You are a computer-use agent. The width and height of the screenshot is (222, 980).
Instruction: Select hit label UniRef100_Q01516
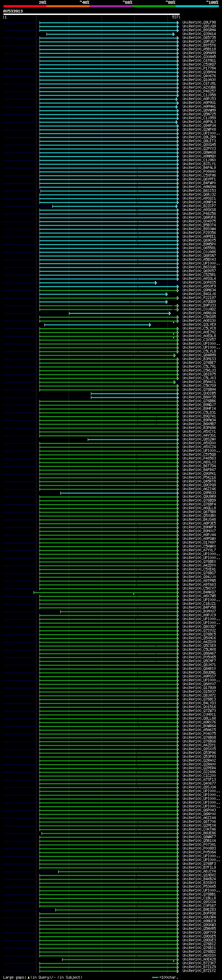point(199,707)
